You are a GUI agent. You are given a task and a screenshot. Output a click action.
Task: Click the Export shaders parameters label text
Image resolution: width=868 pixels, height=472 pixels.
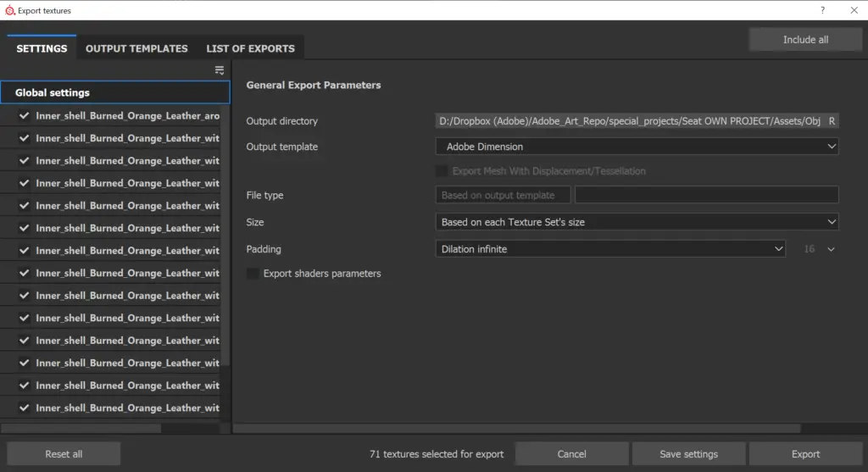pos(322,274)
